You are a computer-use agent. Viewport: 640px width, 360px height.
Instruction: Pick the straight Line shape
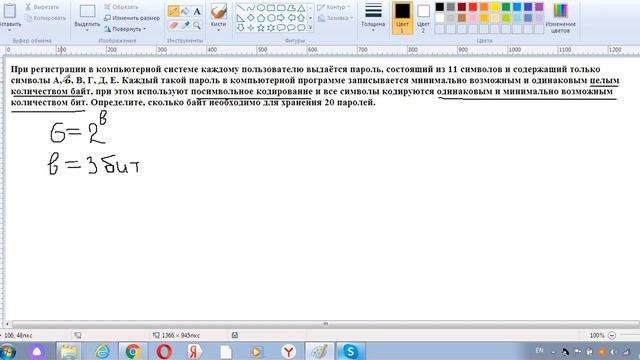click(x=241, y=8)
